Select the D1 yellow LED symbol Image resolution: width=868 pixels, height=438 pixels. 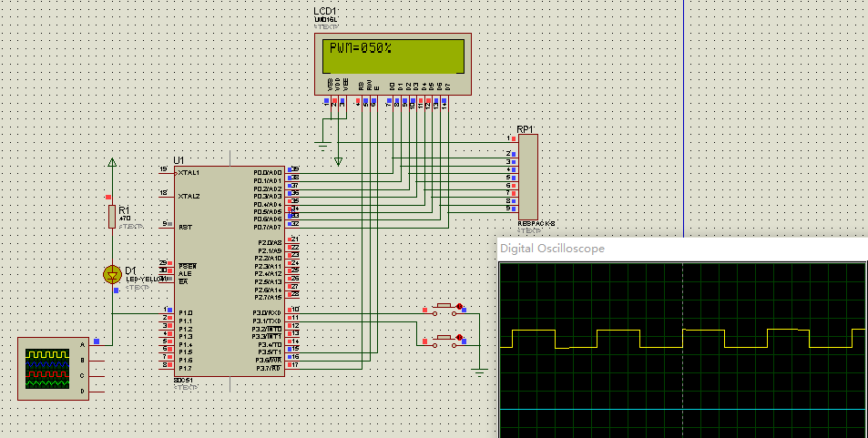tap(112, 274)
